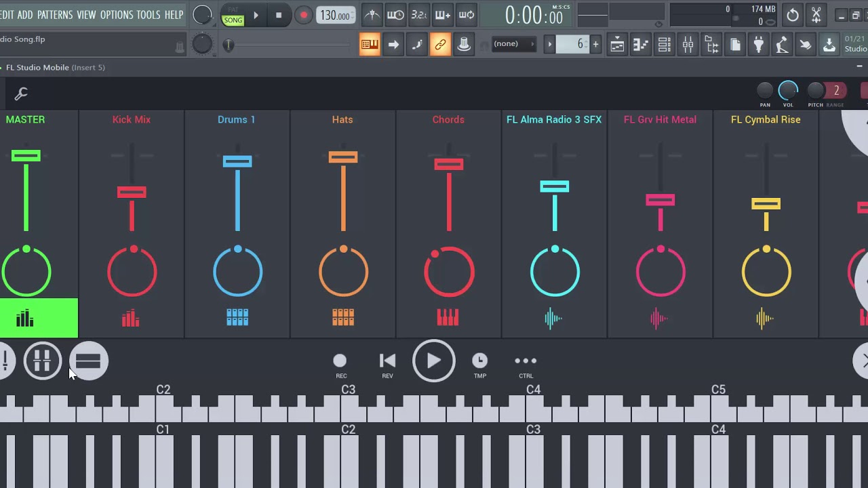The width and height of the screenshot is (868, 488).
Task: Click the Hats channel pads icon
Action: 343,318
